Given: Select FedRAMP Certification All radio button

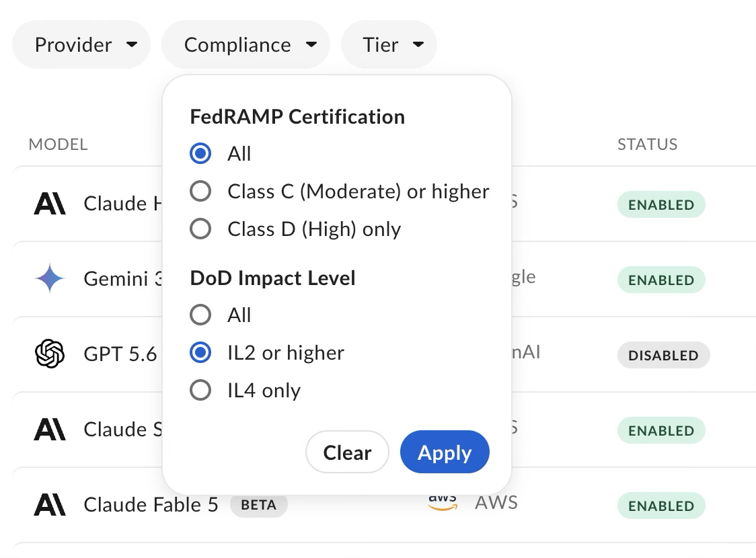Looking at the screenshot, I should pos(200,154).
